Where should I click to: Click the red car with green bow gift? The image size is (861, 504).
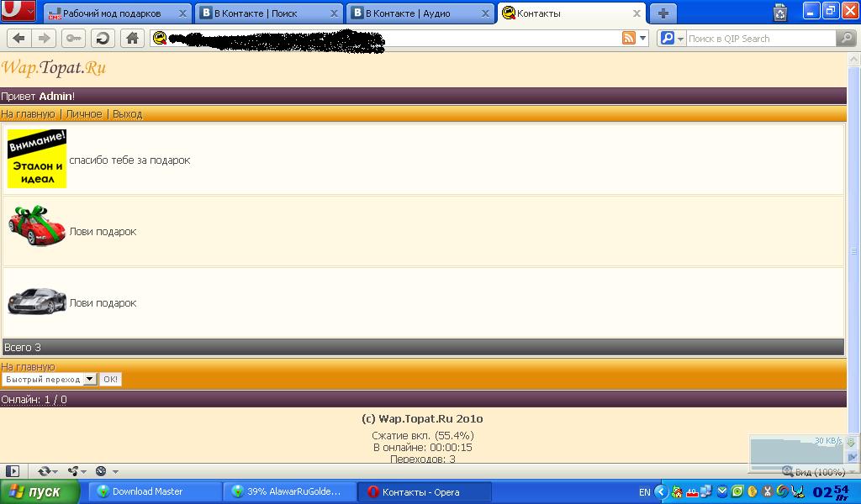[37, 225]
